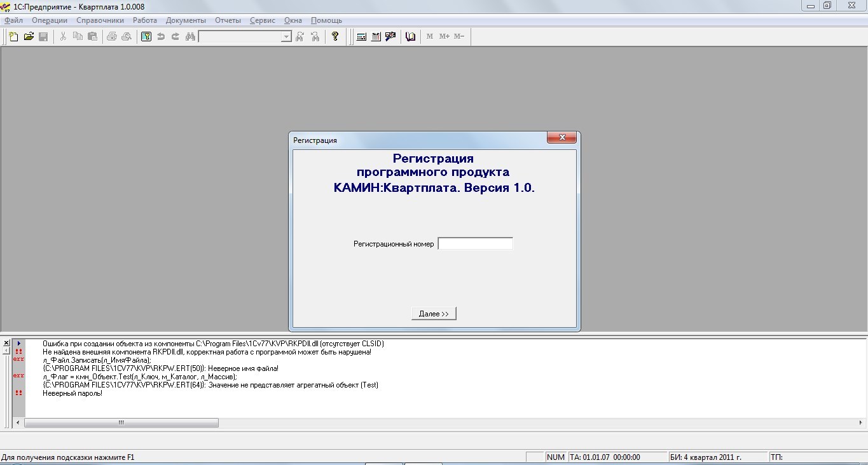Click the Print icon
Viewport: 868px width, 465px height.
(x=112, y=37)
